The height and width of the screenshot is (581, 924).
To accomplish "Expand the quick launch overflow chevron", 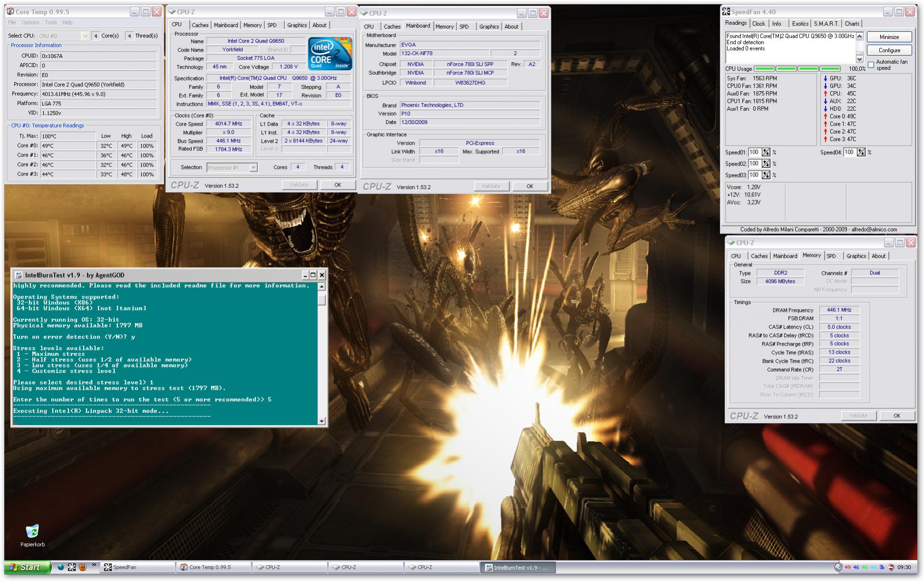I will coord(94,565).
